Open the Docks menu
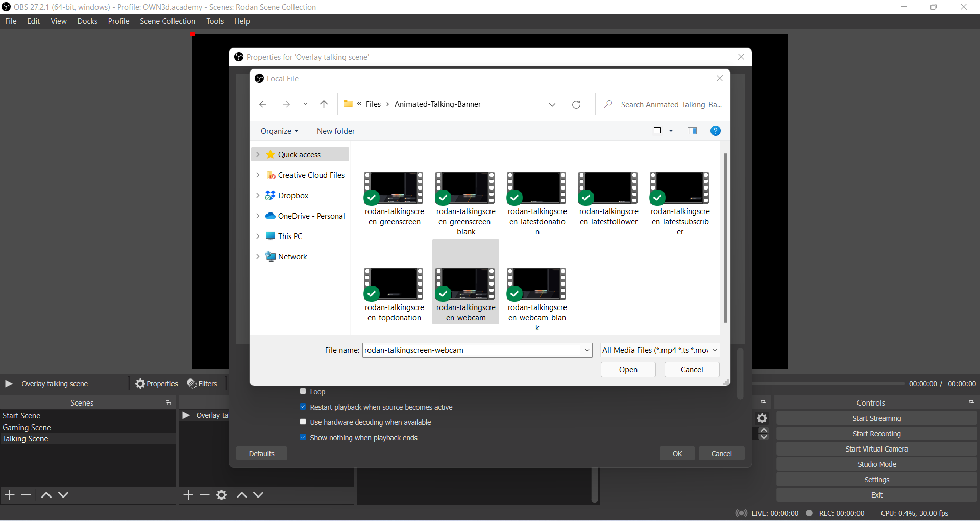This screenshot has height=521, width=980. tap(87, 21)
